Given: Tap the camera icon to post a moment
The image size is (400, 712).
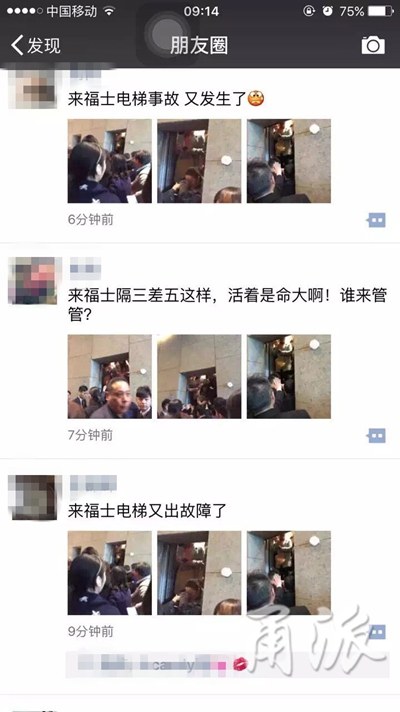Looking at the screenshot, I should pos(373,45).
